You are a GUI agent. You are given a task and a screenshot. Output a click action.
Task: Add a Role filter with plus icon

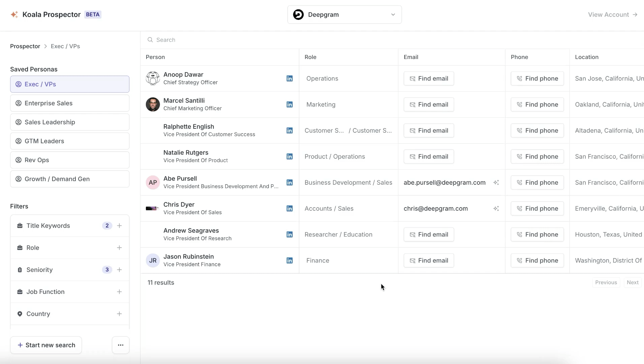[x=119, y=248]
